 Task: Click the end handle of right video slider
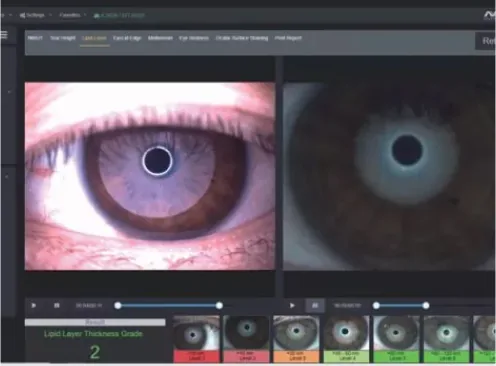click(426, 305)
